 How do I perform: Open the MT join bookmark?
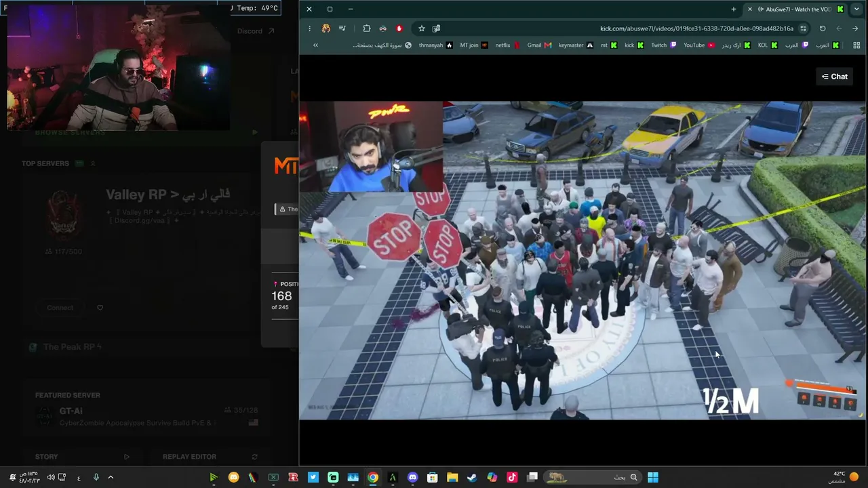coord(474,45)
